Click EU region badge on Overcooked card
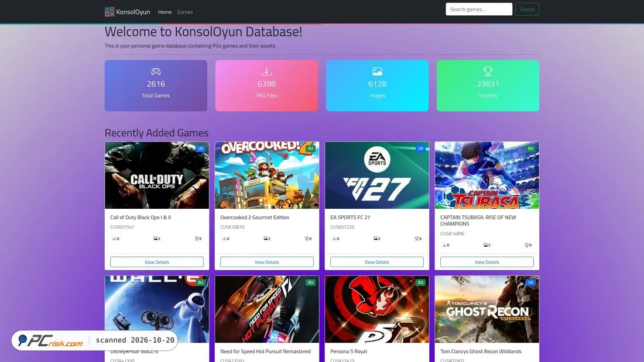Screen dimensions: 644x362 (310, 149)
